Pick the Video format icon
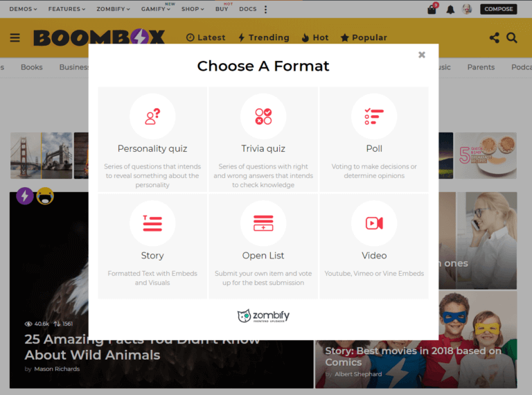532x395 pixels. (x=374, y=223)
